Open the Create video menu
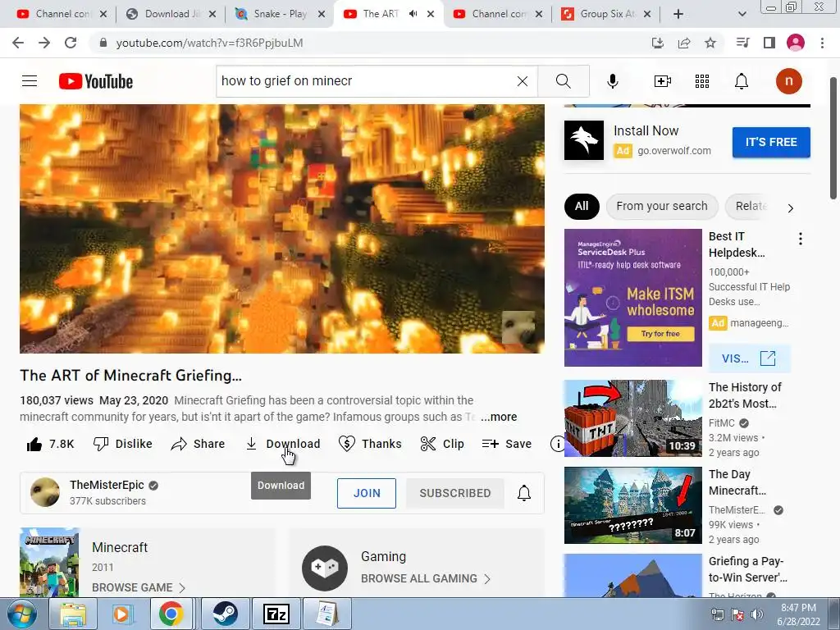Image resolution: width=840 pixels, height=630 pixels. click(x=663, y=81)
